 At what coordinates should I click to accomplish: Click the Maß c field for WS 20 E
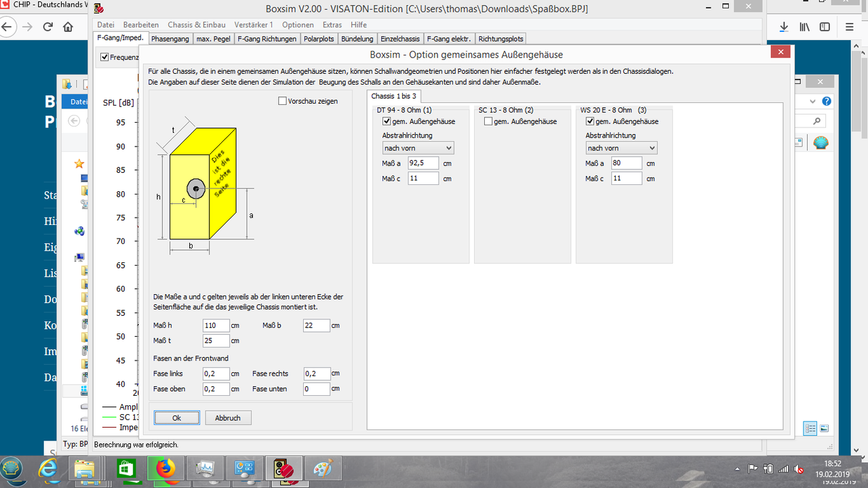point(626,178)
